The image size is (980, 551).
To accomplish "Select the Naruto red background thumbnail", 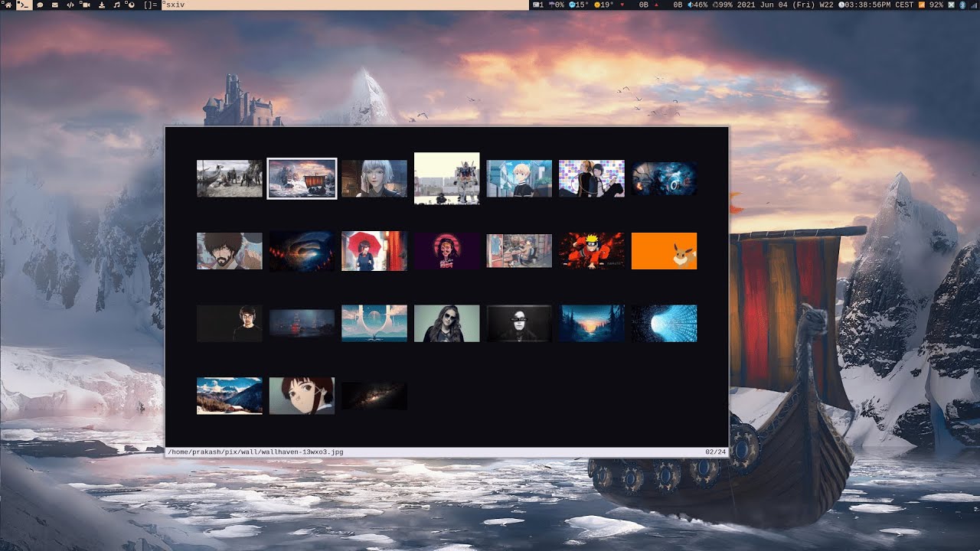I will tap(592, 251).
